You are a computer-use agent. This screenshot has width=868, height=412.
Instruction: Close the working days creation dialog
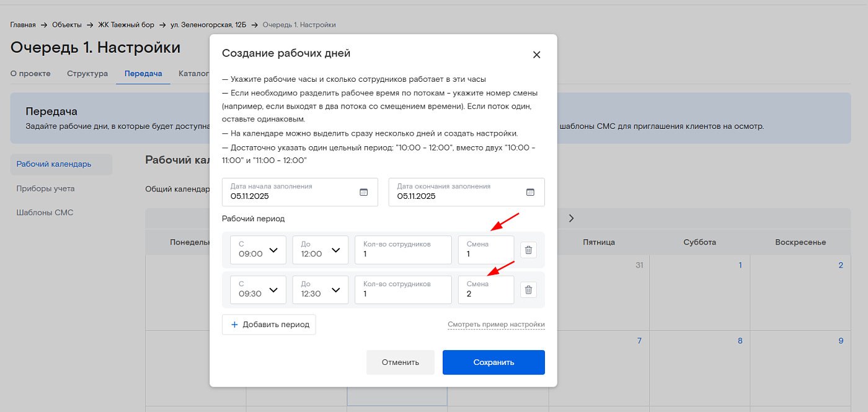coord(536,55)
